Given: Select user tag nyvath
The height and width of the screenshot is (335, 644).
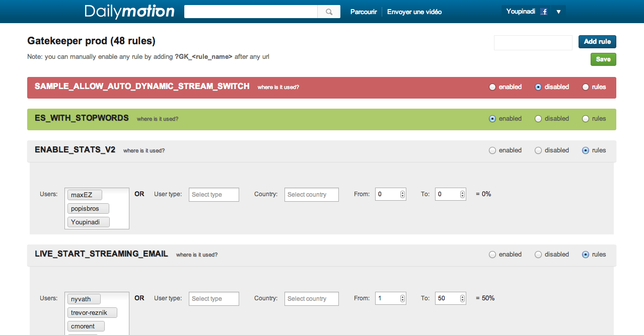Looking at the screenshot, I should 84,299.
